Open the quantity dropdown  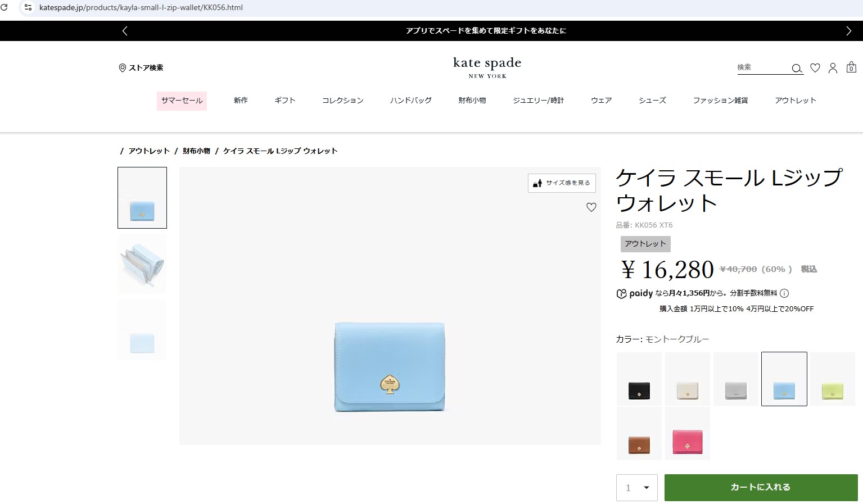[x=637, y=487]
